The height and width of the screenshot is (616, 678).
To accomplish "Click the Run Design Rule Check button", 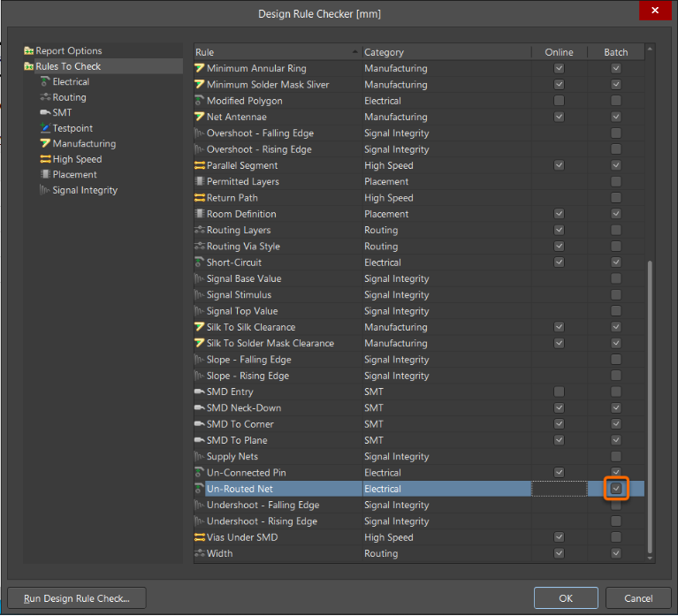I will coord(77,598).
